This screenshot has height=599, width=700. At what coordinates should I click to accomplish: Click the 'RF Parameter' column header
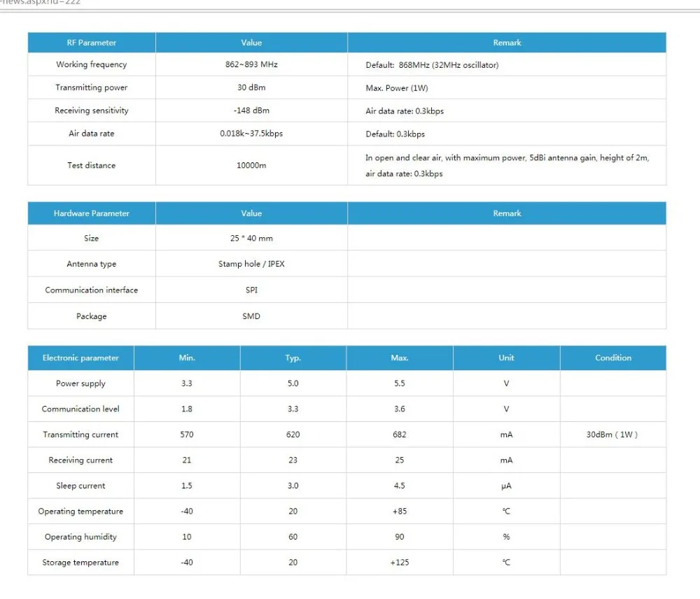click(x=92, y=43)
